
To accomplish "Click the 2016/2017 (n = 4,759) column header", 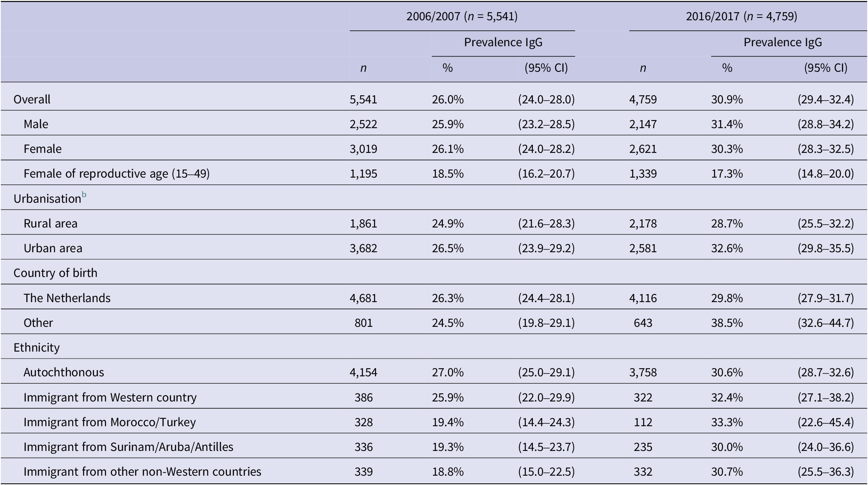I will click(742, 16).
